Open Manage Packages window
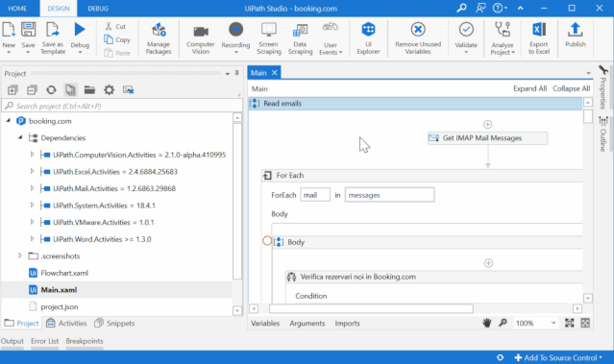614x364 pixels. (x=159, y=38)
